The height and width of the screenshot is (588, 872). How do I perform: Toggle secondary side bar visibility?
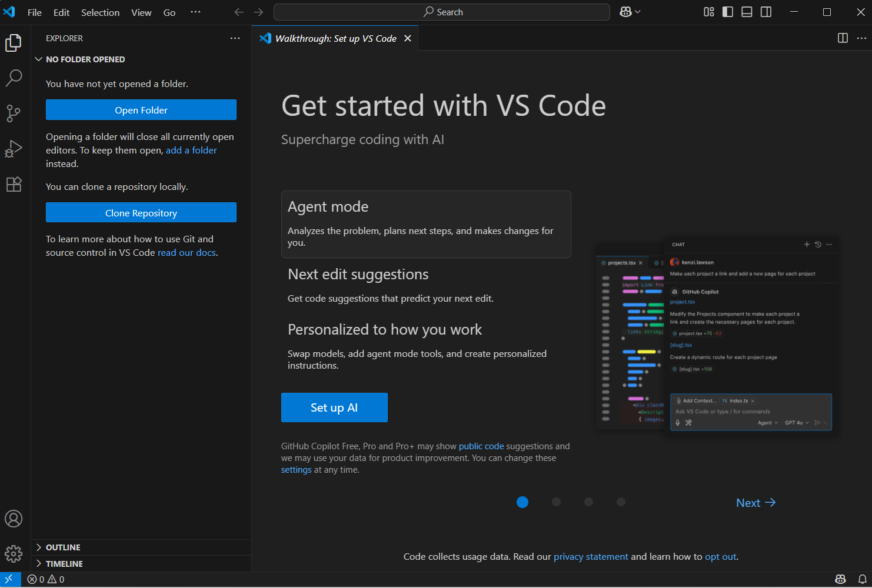point(766,12)
